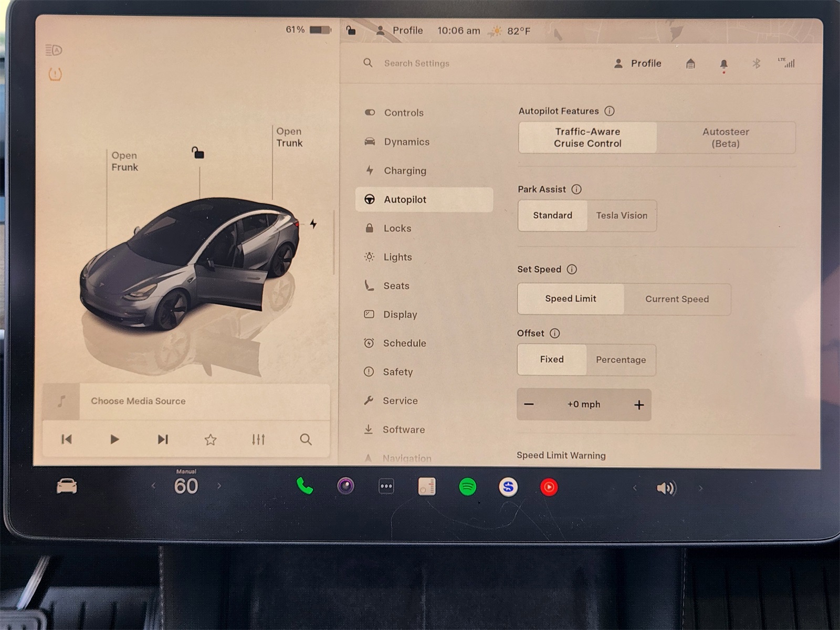Screen dimensions: 840x630
Task: Tap Open Frunk
Action: (x=124, y=161)
